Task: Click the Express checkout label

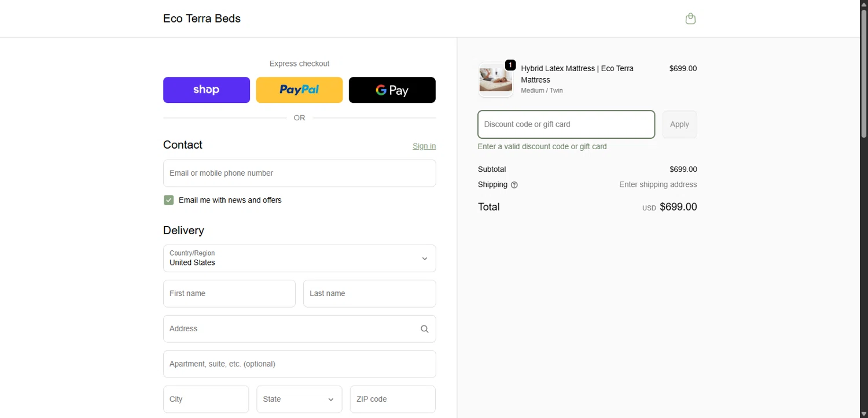Action: [299, 64]
